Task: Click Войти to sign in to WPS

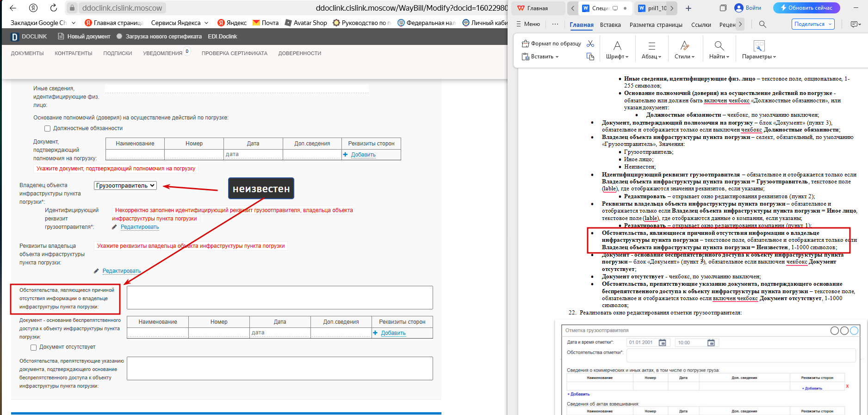Action: point(748,8)
